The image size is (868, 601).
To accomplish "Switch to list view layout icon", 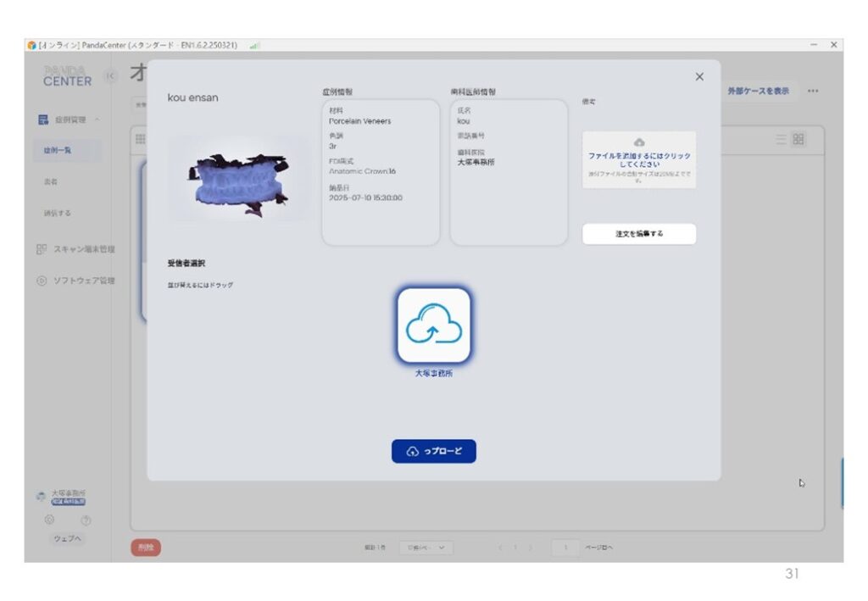I will (x=781, y=139).
